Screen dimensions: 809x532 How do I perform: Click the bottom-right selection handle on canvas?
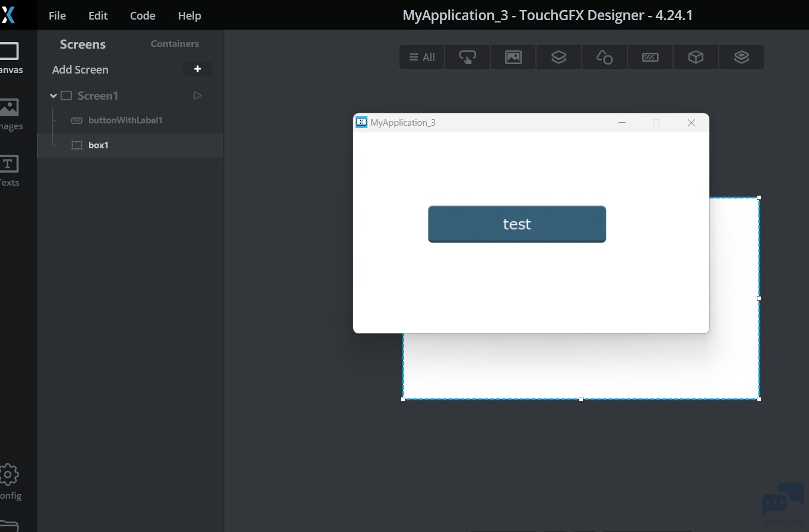(759, 399)
